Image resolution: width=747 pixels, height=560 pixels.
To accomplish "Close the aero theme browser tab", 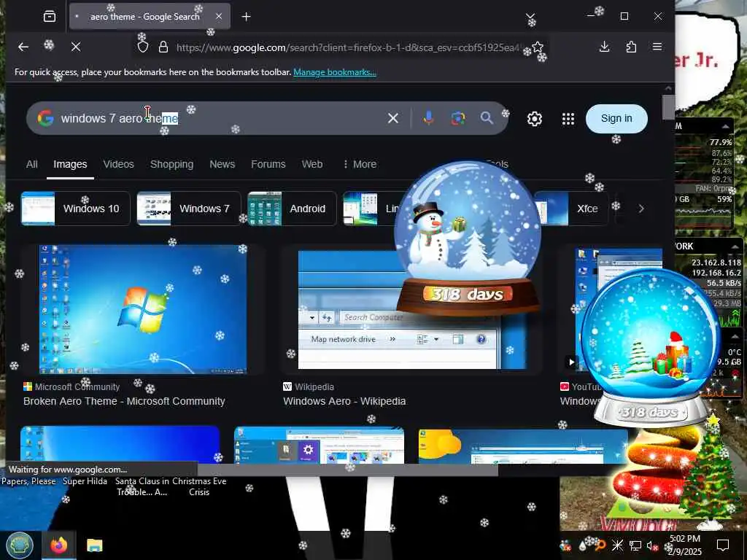I will [x=219, y=17].
